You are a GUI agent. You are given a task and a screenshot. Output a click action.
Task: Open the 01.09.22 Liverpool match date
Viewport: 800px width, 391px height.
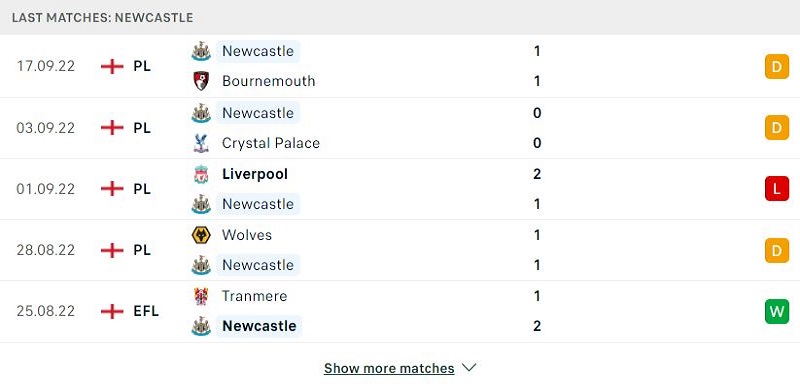click(45, 189)
